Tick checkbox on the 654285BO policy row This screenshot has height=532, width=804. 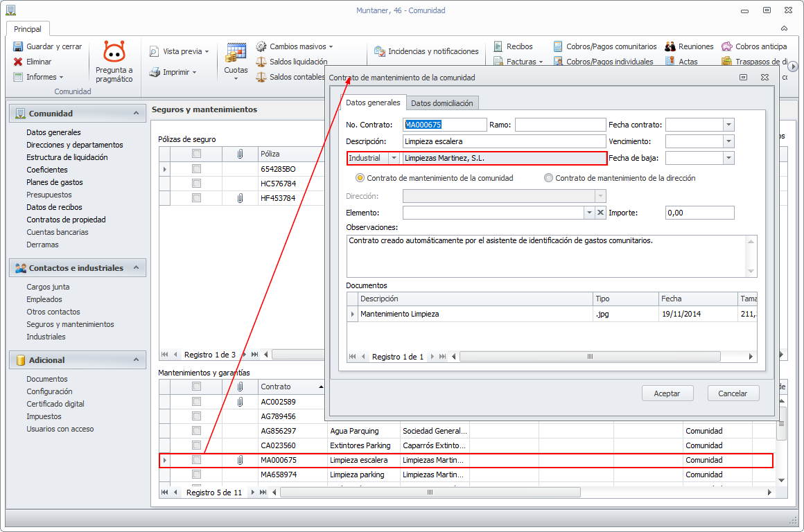[196, 168]
